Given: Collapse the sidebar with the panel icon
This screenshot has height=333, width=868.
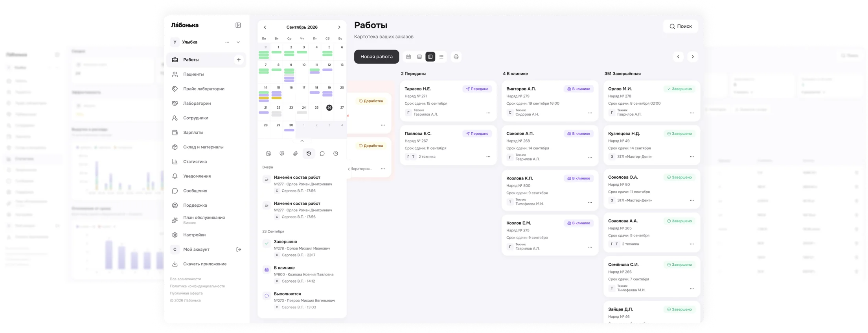Looking at the screenshot, I should (x=238, y=25).
